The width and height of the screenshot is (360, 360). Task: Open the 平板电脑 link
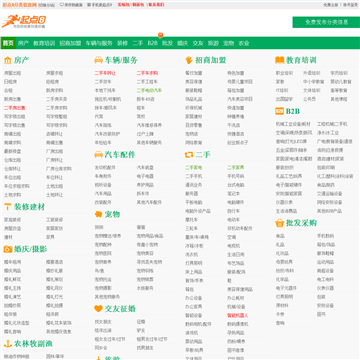194,202
